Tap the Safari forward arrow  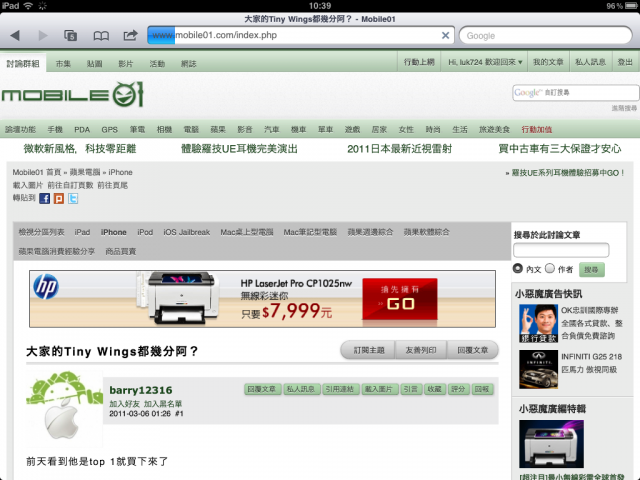pos(43,36)
